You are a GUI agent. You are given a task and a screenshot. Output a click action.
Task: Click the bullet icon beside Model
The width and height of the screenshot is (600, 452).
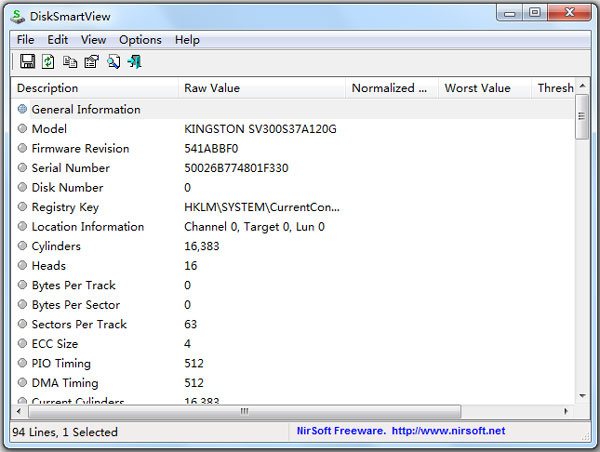point(22,129)
